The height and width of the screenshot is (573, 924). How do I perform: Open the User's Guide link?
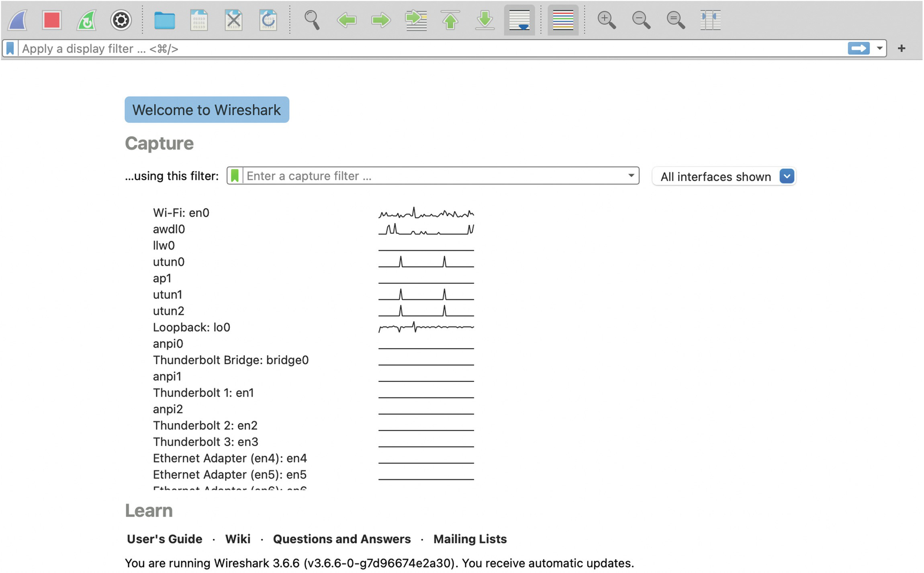164,539
